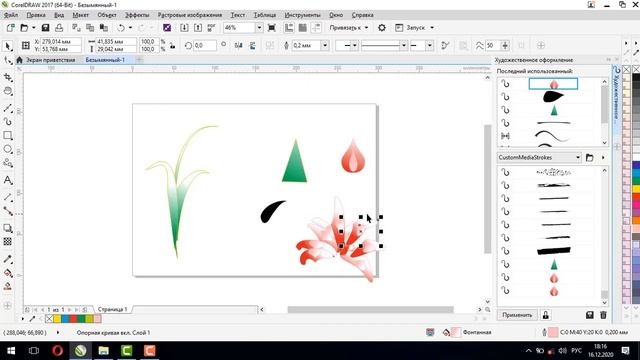The image size is (640, 360).
Task: Click the Apply button in docker
Action: click(517, 315)
